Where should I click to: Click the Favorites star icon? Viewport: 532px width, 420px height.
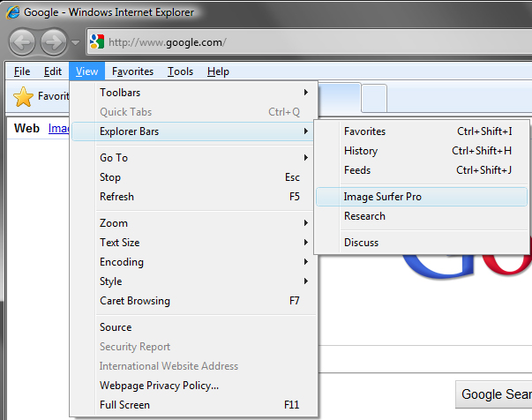[x=23, y=96]
